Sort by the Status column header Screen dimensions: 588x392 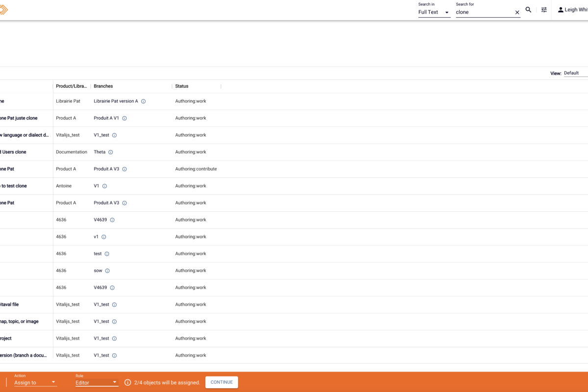(x=182, y=86)
